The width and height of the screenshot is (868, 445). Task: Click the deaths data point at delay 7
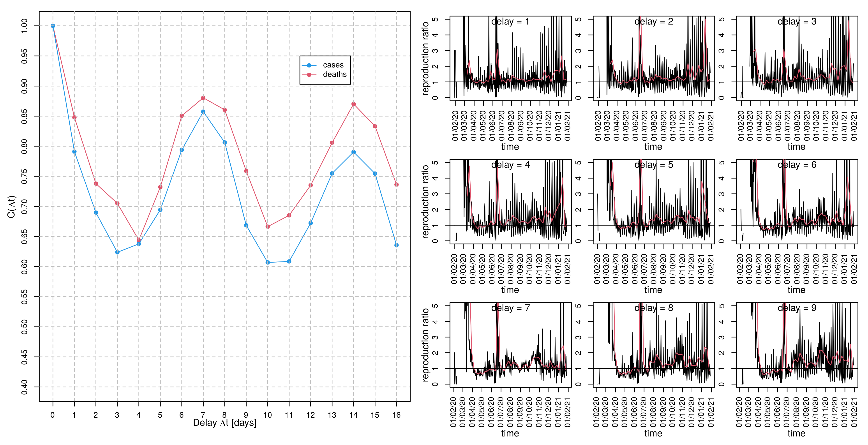tap(203, 98)
